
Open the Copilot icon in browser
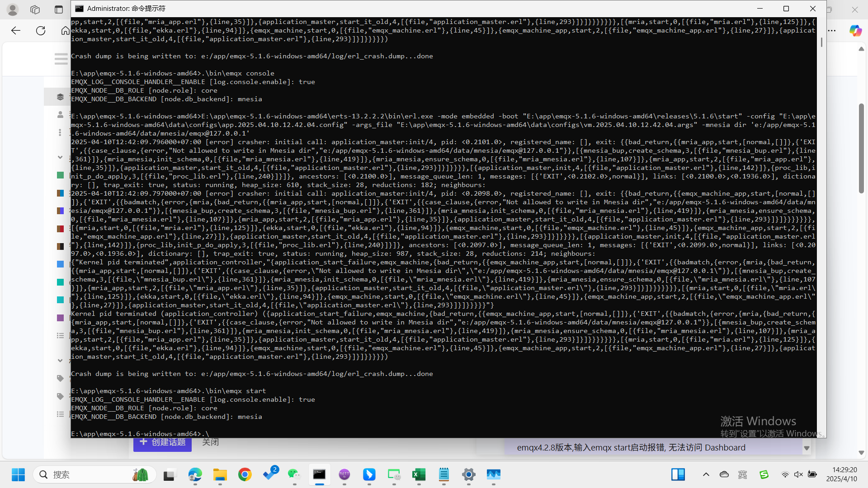click(855, 31)
